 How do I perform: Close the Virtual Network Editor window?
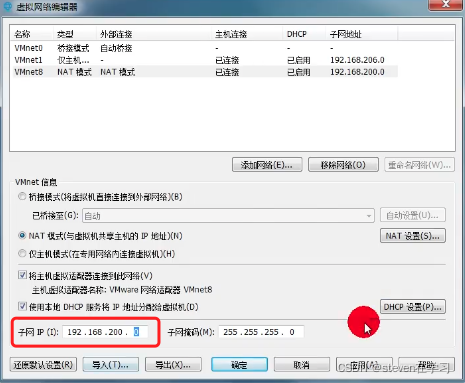click(x=446, y=5)
